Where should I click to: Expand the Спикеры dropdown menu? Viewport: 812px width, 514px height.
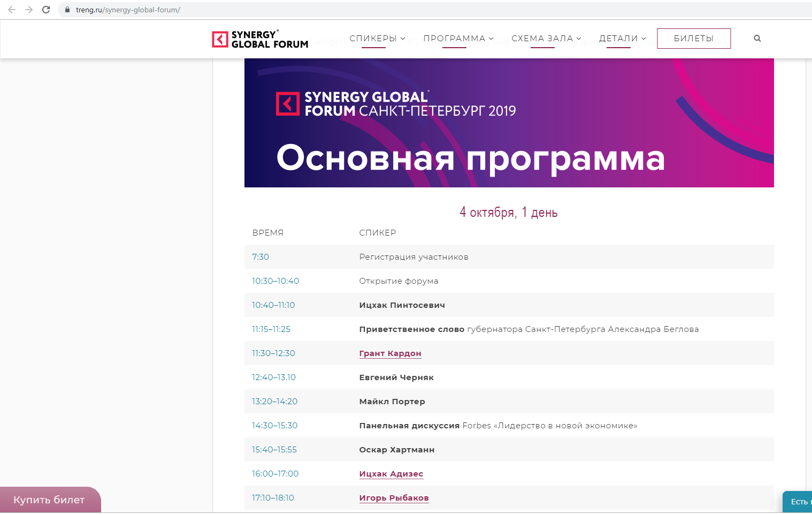tap(377, 39)
